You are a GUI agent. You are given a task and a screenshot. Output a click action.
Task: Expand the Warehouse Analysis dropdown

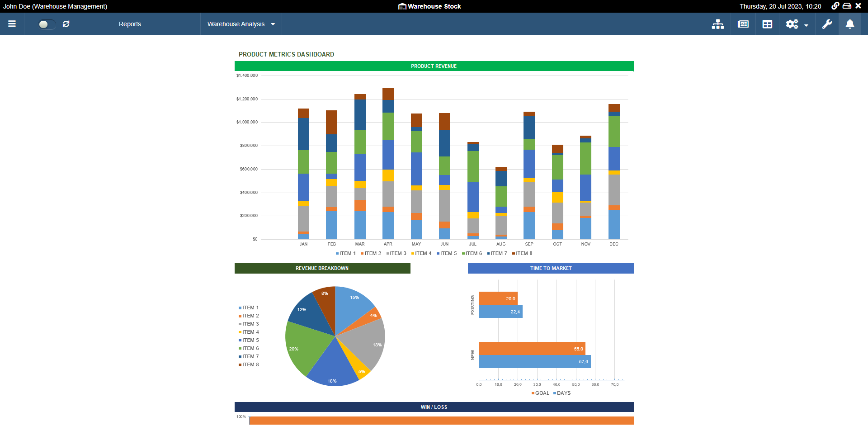(241, 24)
